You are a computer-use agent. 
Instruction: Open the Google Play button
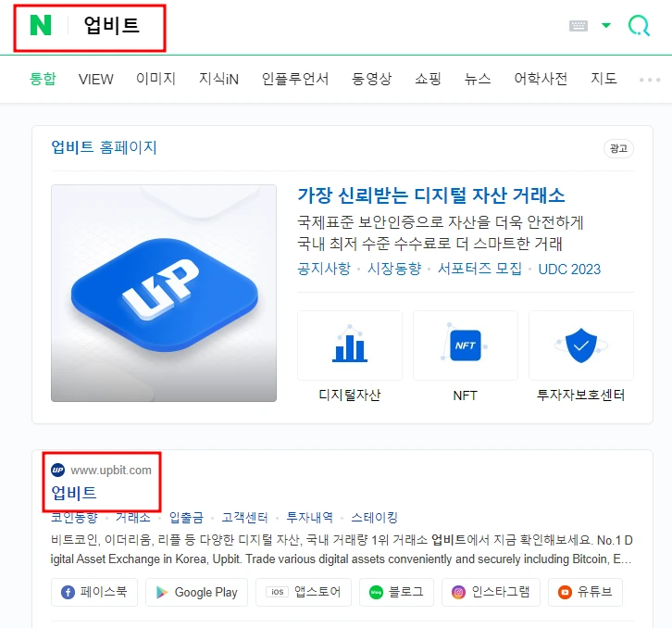coord(197,592)
